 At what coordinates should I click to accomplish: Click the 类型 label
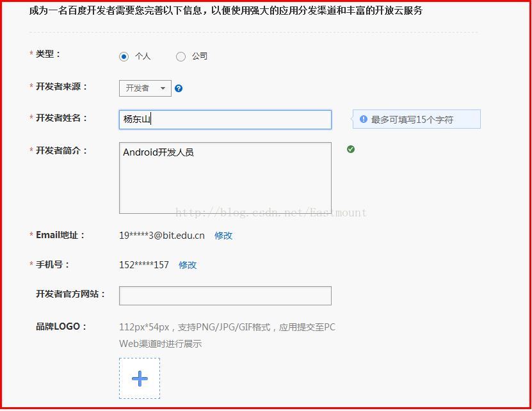click(48, 54)
